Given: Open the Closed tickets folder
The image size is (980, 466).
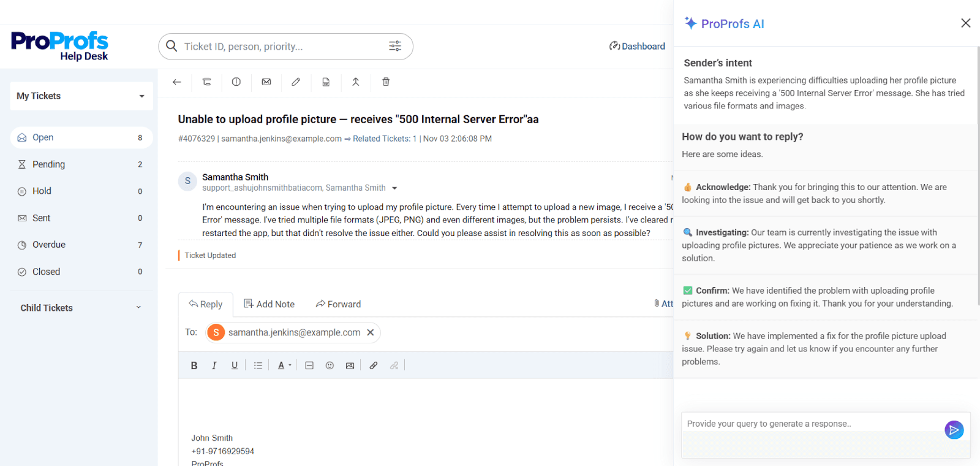Looking at the screenshot, I should (81, 272).
